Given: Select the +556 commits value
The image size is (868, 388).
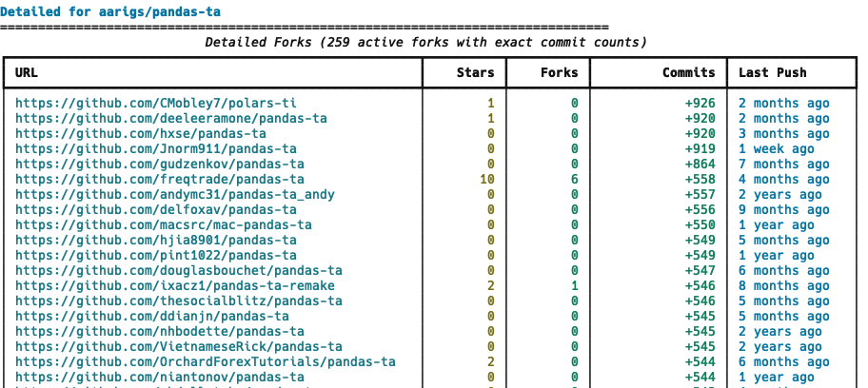Looking at the screenshot, I should (x=700, y=210).
